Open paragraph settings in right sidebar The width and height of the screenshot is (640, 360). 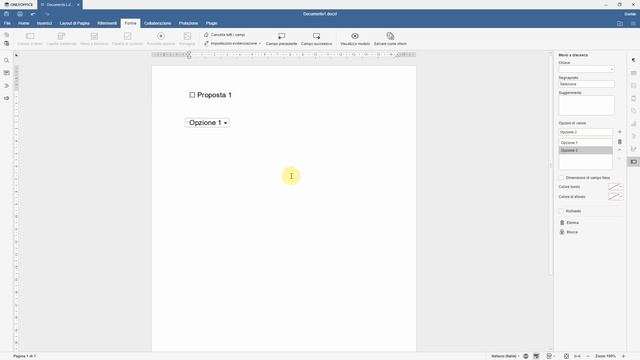tap(633, 60)
